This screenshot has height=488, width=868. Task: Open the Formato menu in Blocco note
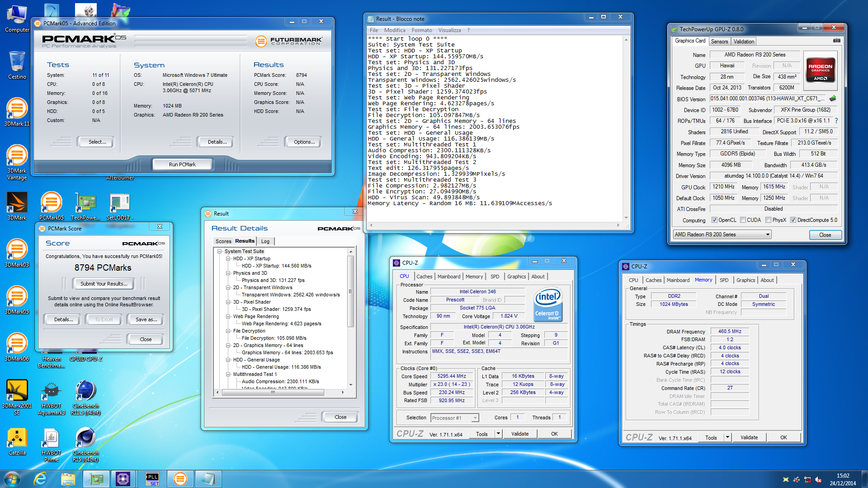[422, 30]
